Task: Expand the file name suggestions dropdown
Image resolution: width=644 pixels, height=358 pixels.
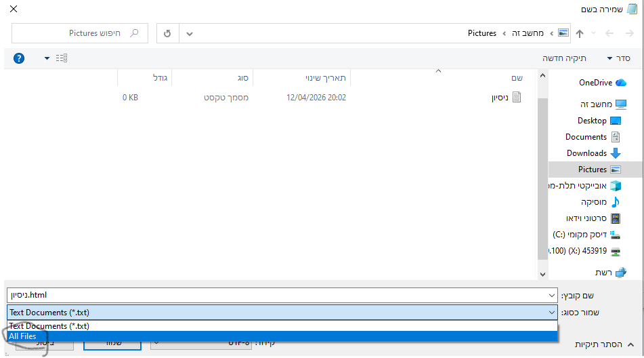Action: click(552, 296)
